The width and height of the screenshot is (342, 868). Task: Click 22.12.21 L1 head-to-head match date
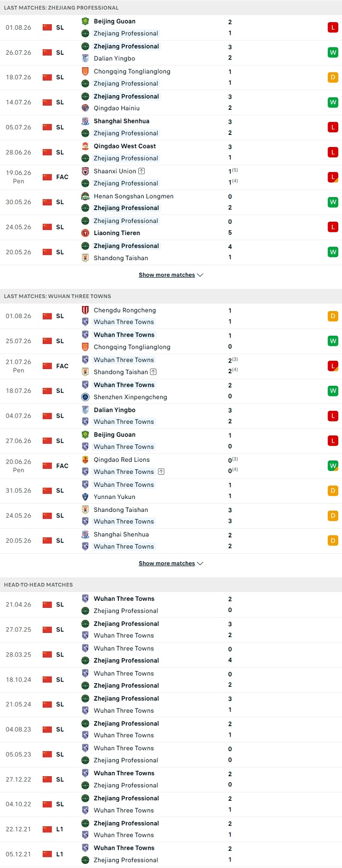19,829
